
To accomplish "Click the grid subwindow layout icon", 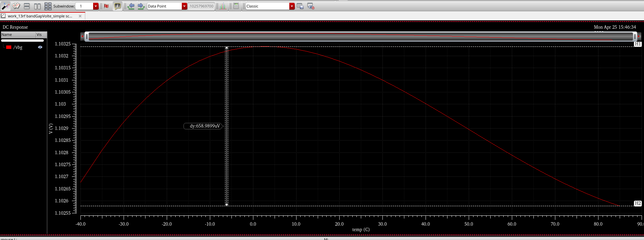I will pyautogui.click(x=48, y=6).
